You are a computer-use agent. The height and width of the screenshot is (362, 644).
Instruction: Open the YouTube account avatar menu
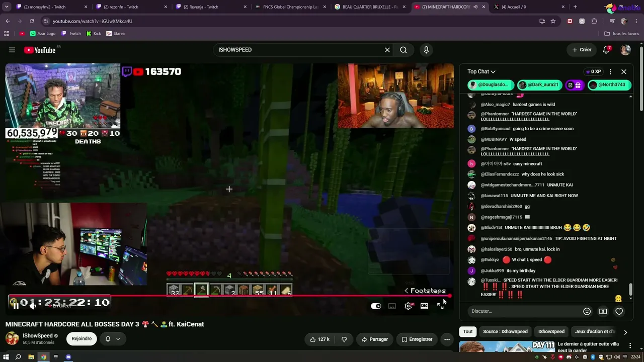[625, 50]
